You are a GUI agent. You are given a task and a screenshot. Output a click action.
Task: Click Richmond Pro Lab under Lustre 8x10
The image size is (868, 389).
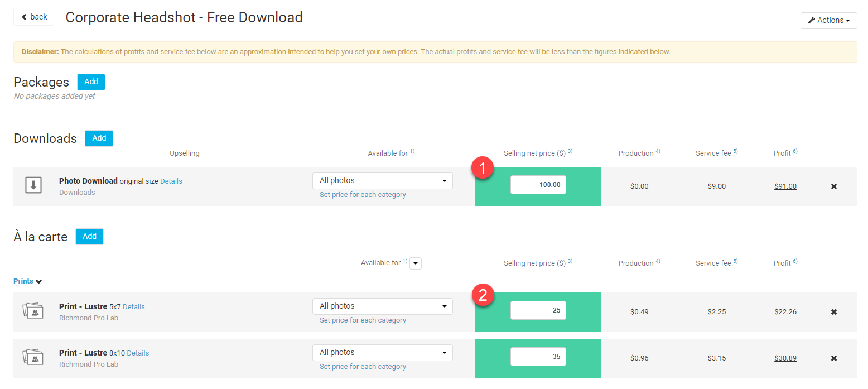click(x=89, y=364)
